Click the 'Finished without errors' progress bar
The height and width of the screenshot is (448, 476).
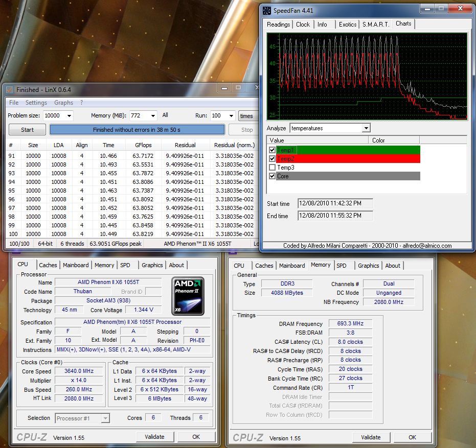(137, 130)
